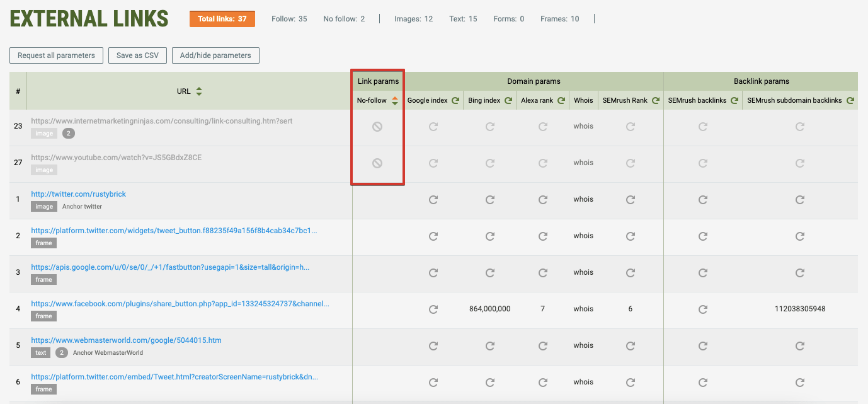Refresh SEMrush subdomain backlinks header icon
The width and height of the screenshot is (868, 404).
[x=850, y=101]
